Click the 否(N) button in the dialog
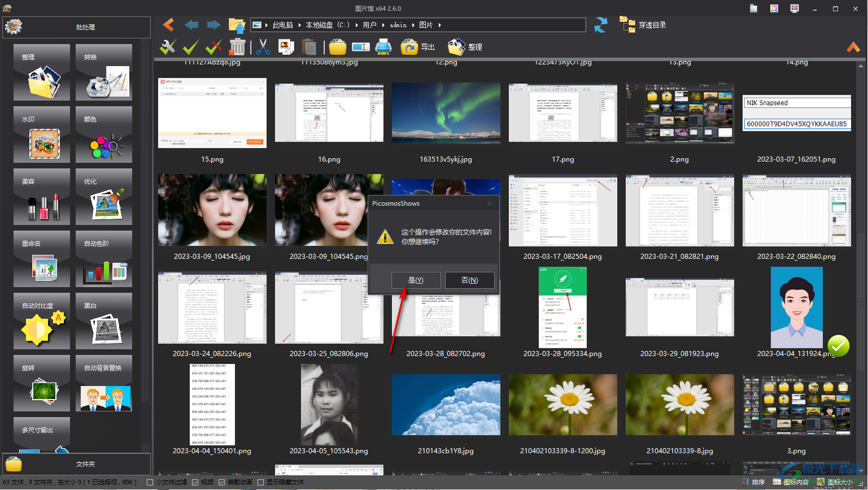Viewport: 868px width, 490px height. [469, 280]
